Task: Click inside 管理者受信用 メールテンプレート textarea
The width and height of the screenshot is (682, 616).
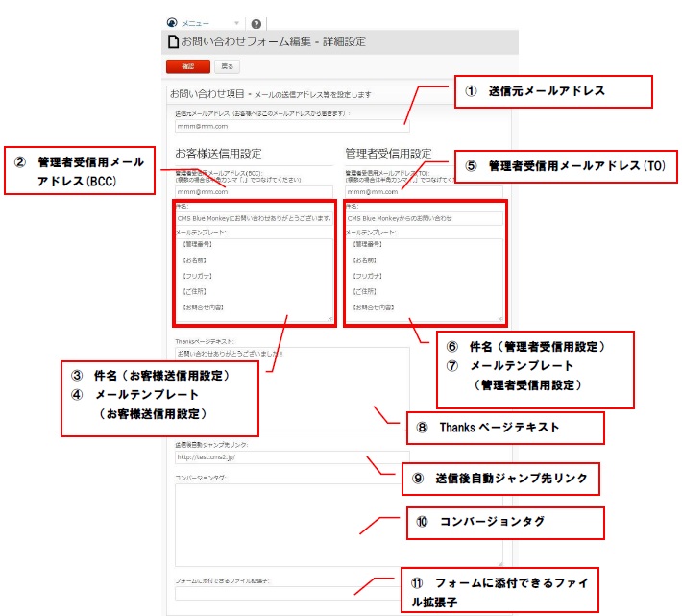Action: [424, 281]
